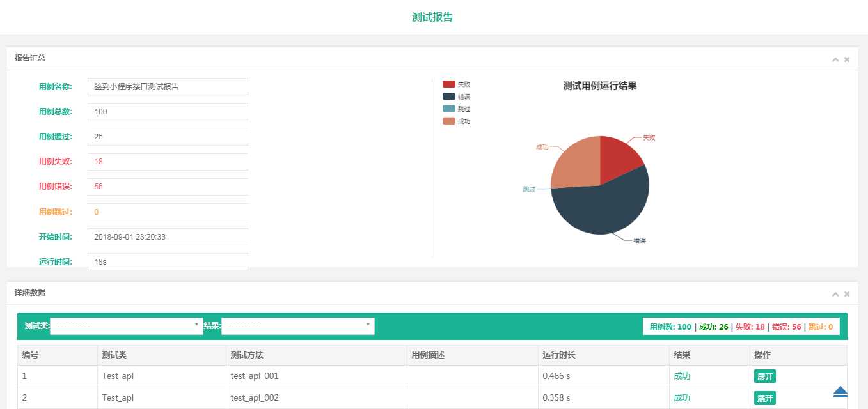This screenshot has height=409, width=868.
Task: Close the 报告汇总 panel
Action: (x=847, y=59)
